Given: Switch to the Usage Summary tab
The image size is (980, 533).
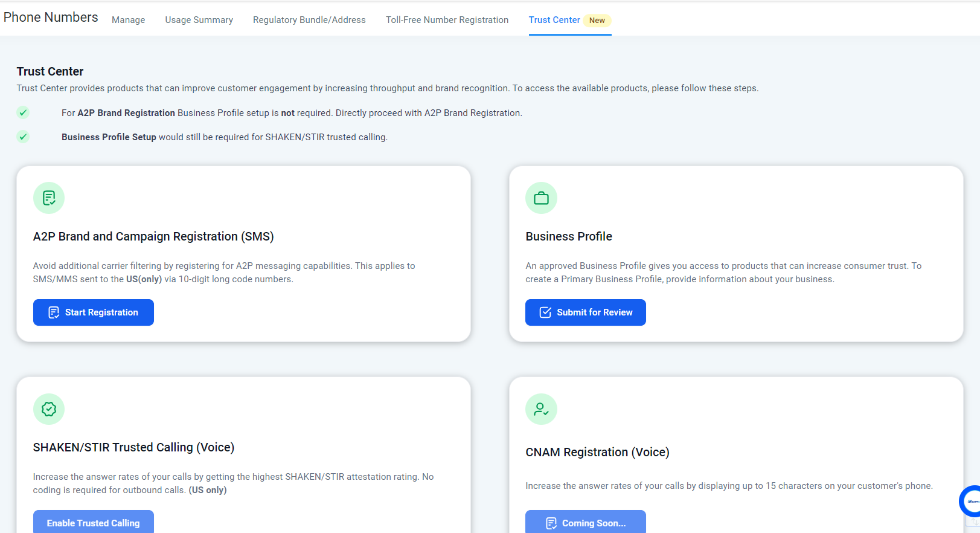Looking at the screenshot, I should tap(199, 20).
